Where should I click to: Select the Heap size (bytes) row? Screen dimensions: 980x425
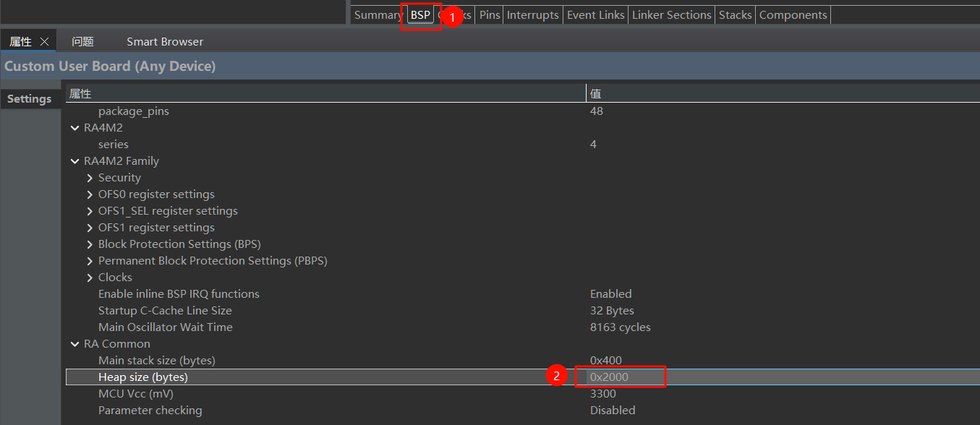pos(523,377)
